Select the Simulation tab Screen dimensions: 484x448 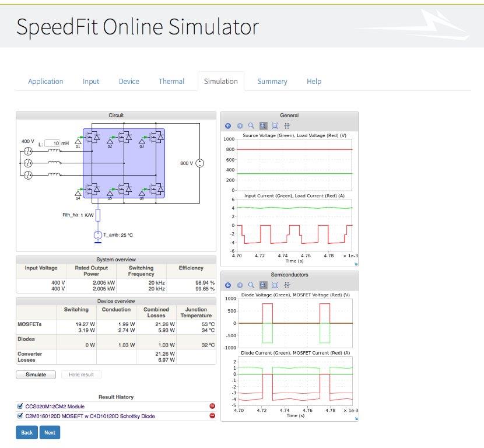point(220,81)
